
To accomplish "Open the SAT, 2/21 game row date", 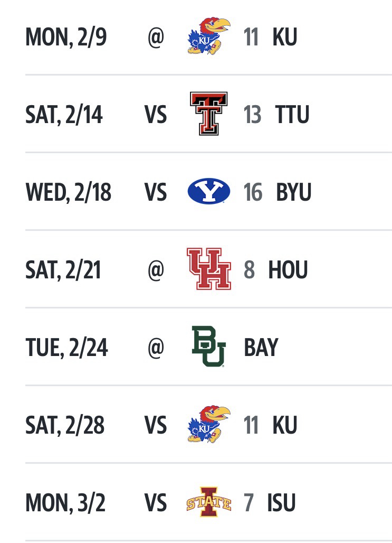I will 63,269.
